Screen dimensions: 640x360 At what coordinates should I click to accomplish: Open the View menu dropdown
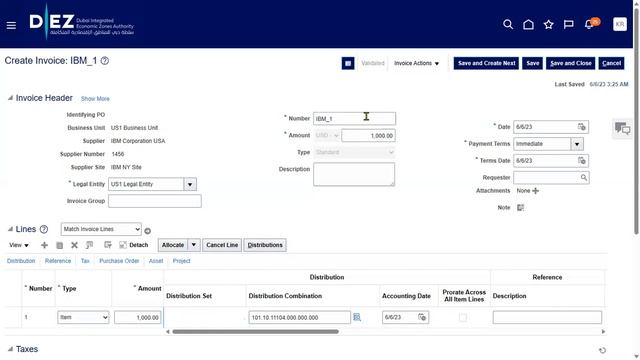pos(19,245)
